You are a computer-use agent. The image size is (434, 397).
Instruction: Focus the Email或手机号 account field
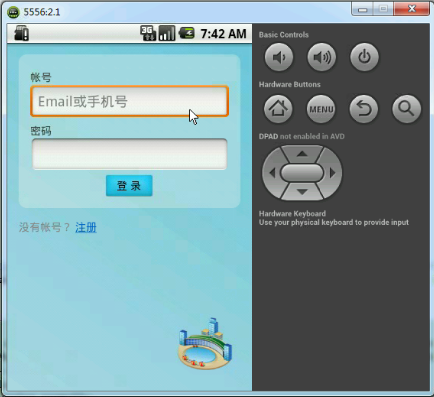[129, 101]
